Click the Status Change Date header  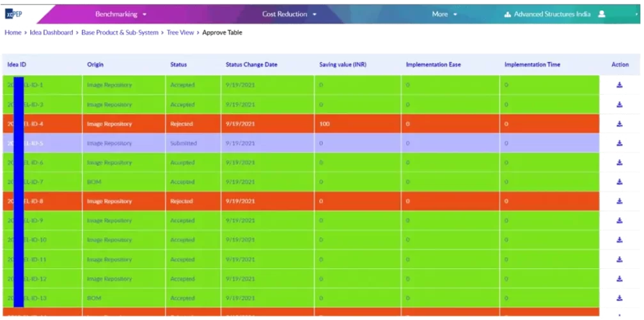pos(251,65)
